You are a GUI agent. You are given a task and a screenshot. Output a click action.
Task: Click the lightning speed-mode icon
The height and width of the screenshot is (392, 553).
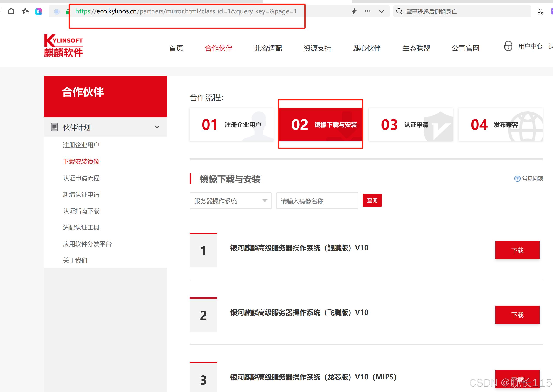(x=354, y=11)
